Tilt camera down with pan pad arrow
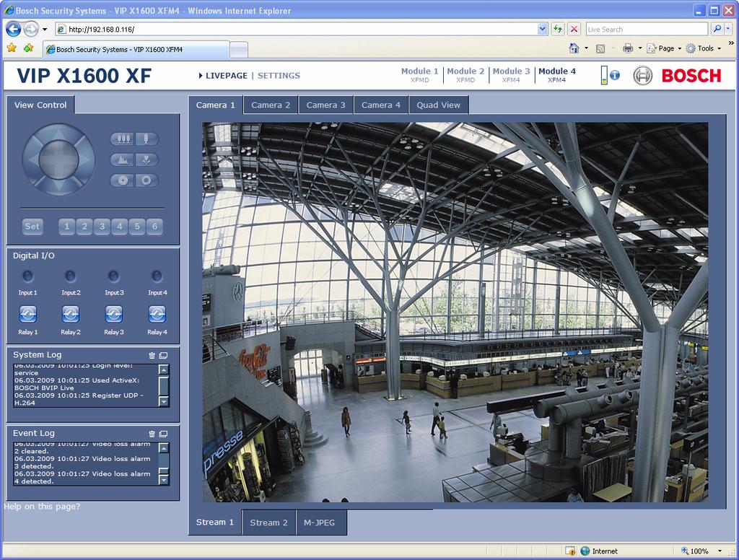Screen dimensions: 739x560 pyautogui.click(x=58, y=187)
